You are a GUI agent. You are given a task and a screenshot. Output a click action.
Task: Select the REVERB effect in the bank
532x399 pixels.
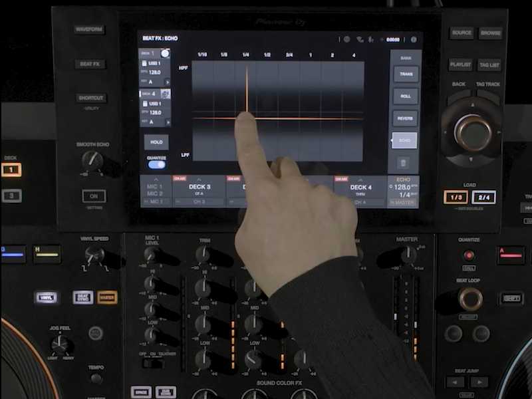point(405,118)
